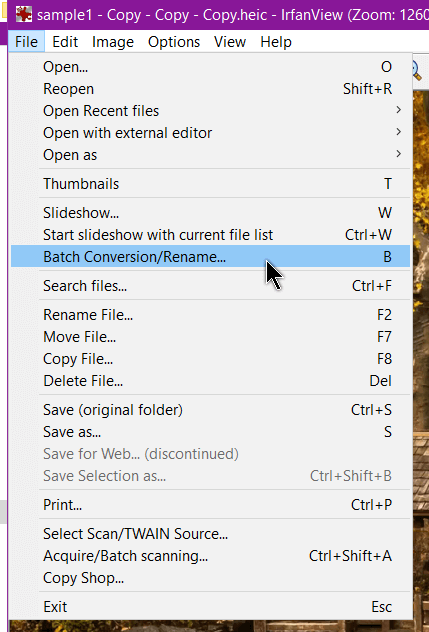Choose Print... from the menu

pos(210,505)
